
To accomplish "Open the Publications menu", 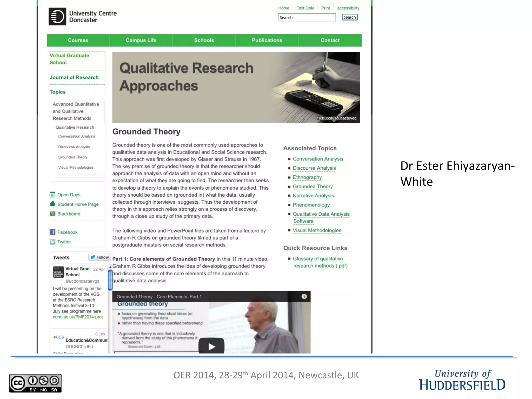I will (267, 40).
